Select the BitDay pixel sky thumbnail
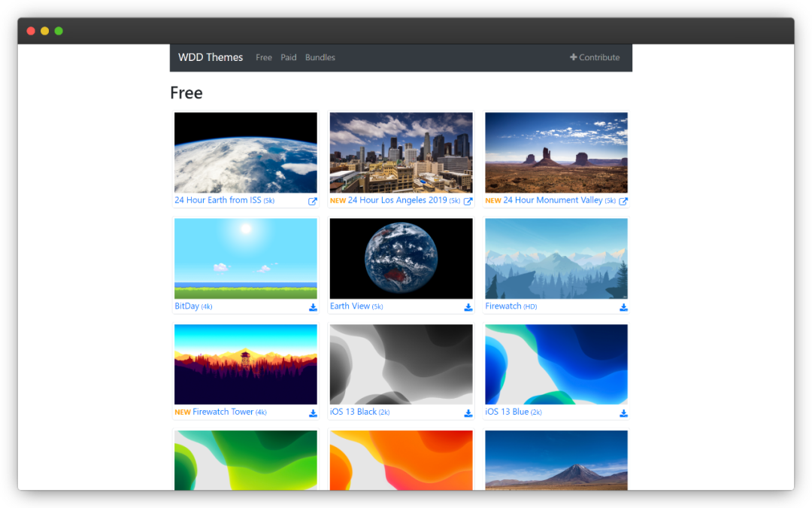The height and width of the screenshot is (508, 812). [x=245, y=258]
